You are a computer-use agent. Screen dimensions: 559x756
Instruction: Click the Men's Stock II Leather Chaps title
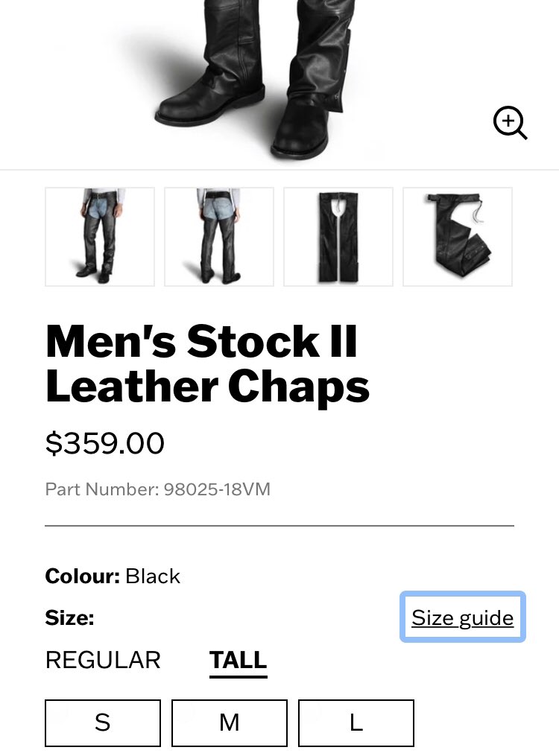coord(207,363)
